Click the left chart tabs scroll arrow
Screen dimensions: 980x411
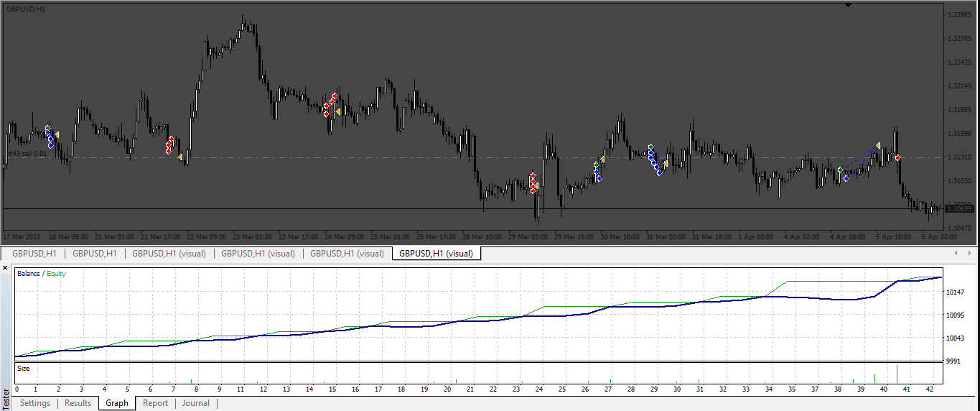point(956,253)
